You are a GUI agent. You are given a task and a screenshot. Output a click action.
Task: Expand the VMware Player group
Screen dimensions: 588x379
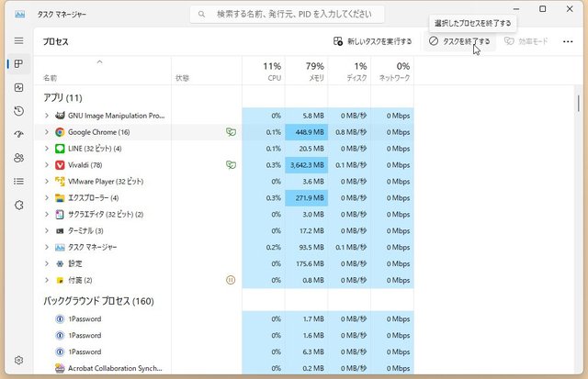(47, 182)
